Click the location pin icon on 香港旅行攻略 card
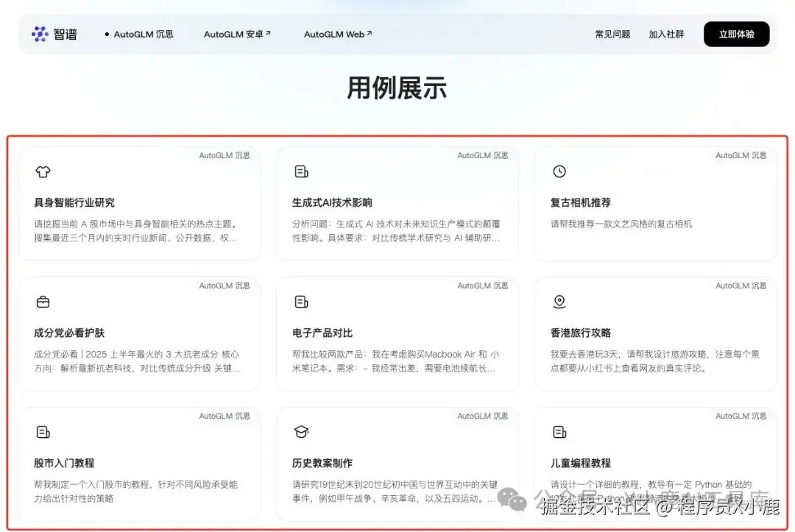This screenshot has height=532, width=795. pyautogui.click(x=559, y=301)
